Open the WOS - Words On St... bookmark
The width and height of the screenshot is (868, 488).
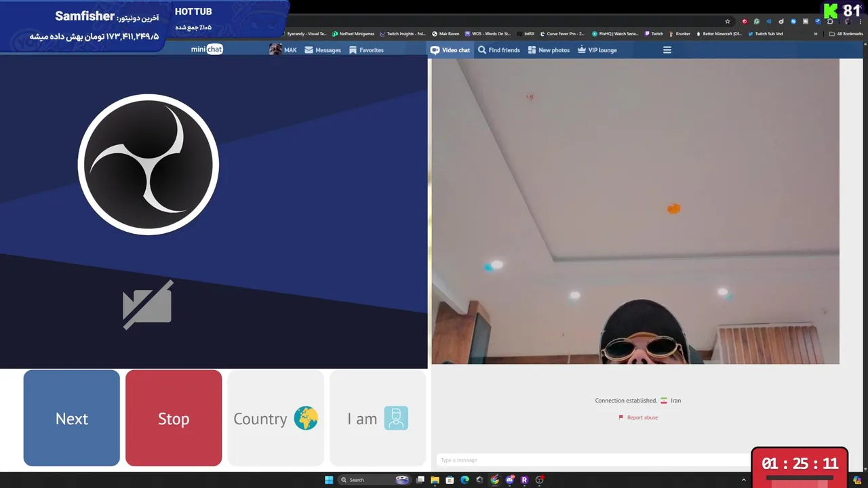(488, 34)
